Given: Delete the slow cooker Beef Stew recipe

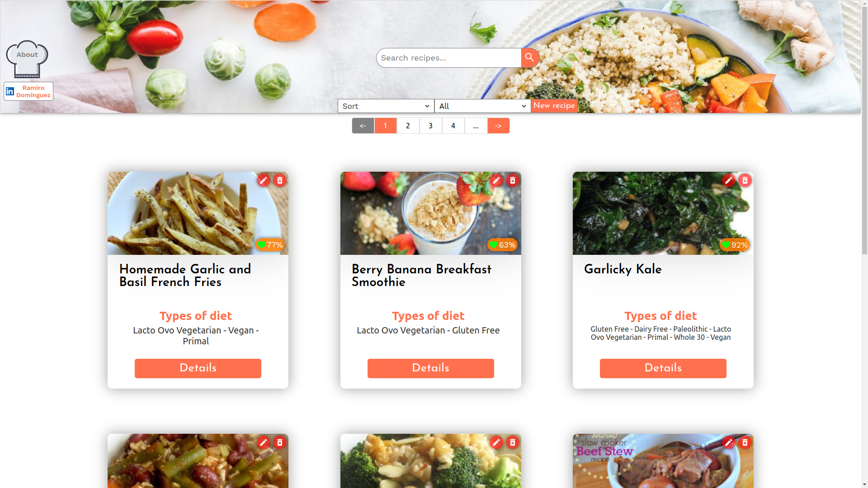Looking at the screenshot, I should (x=745, y=442).
